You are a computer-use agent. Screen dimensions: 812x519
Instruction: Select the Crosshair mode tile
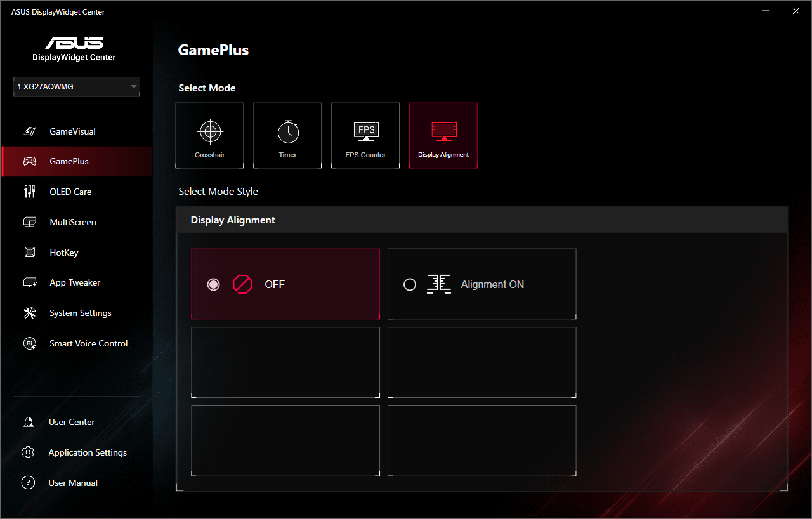pyautogui.click(x=209, y=136)
